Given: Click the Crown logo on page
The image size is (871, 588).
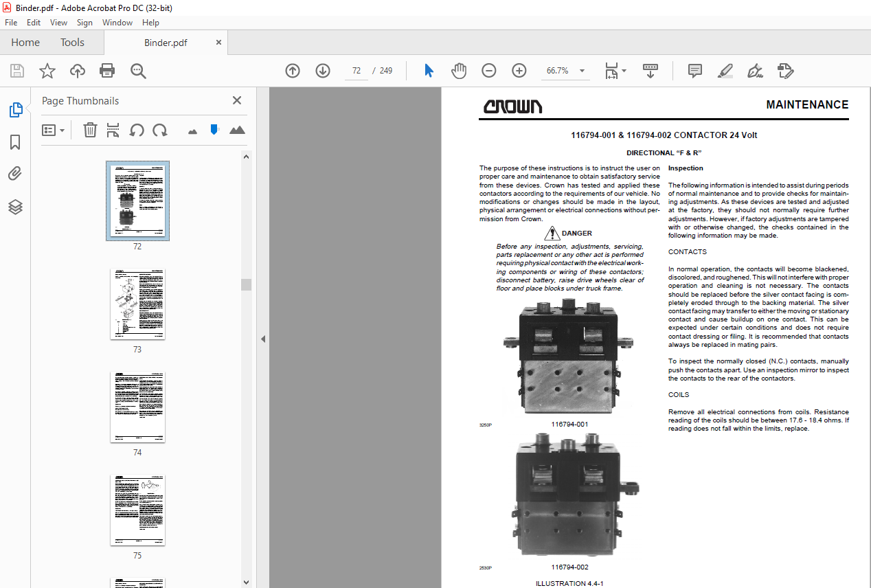Looking at the screenshot, I should pos(512,106).
